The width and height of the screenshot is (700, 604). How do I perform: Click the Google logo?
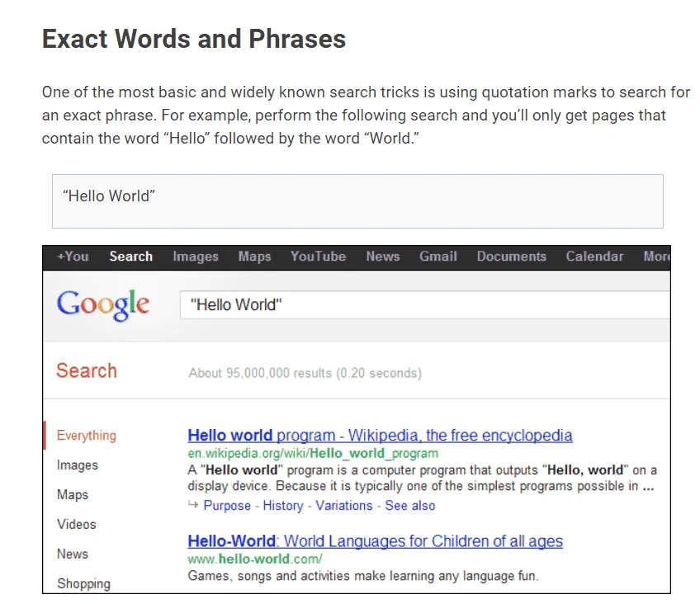point(103,304)
